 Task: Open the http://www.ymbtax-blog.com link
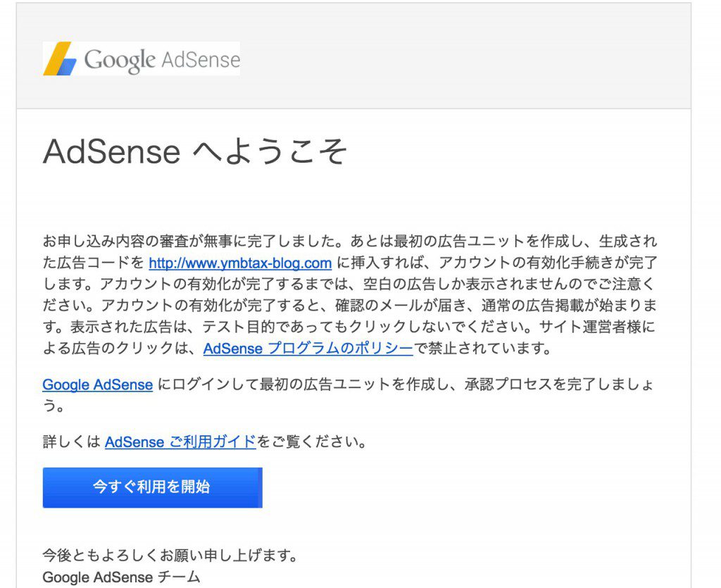point(240,263)
